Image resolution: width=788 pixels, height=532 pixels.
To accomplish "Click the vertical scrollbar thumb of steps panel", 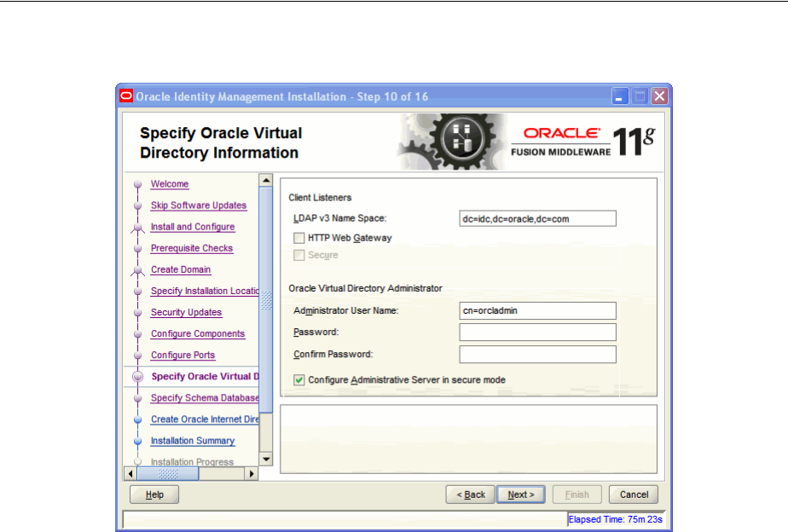I will pyautogui.click(x=266, y=299).
